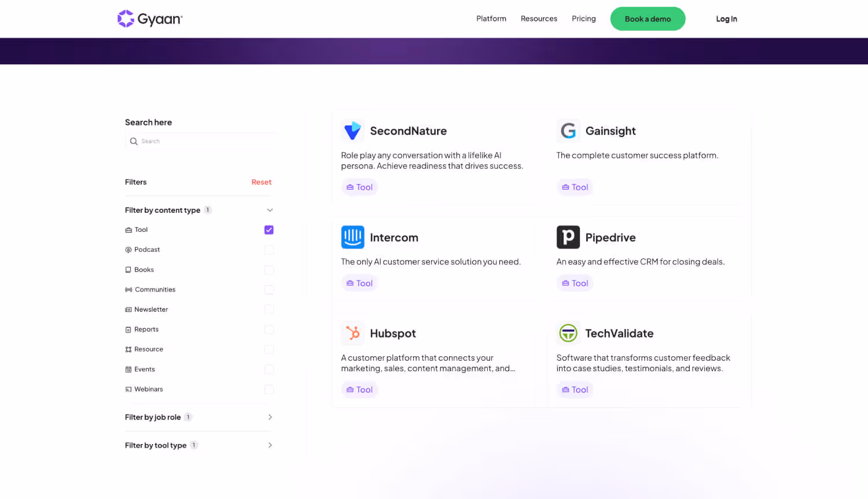Click the Hubspot description text

428,363
